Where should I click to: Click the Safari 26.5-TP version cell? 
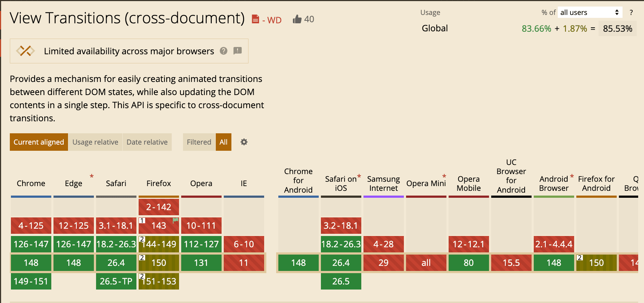(116, 282)
